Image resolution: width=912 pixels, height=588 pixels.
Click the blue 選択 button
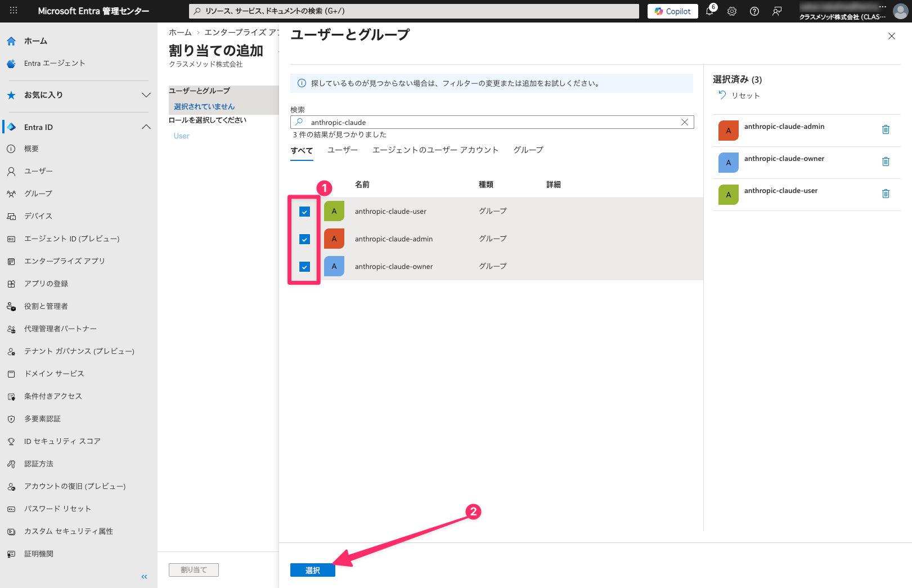pyautogui.click(x=312, y=570)
